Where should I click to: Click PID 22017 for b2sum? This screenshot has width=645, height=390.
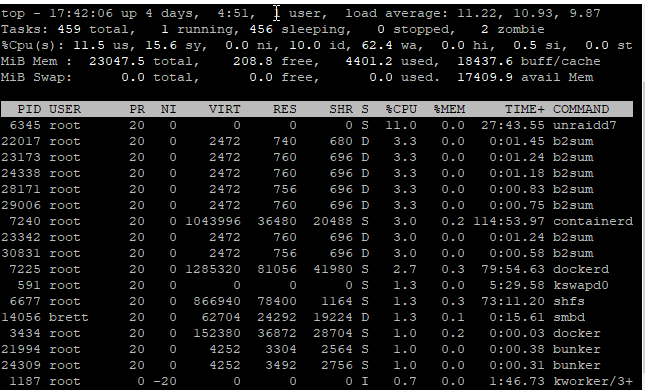[x=21, y=141]
